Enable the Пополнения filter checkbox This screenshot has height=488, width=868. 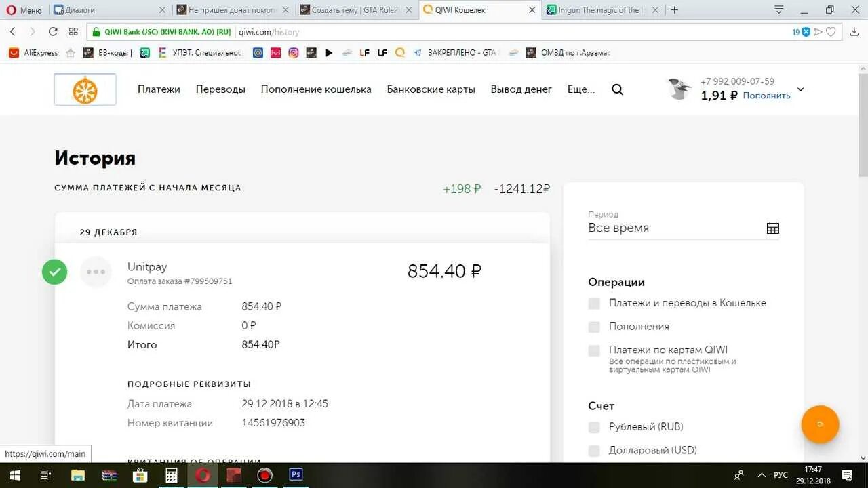click(594, 327)
